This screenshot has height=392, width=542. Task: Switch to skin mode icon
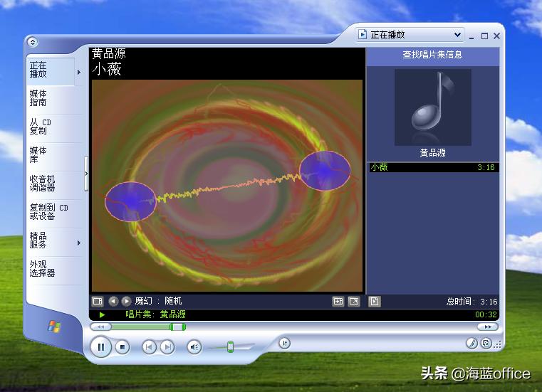point(486,344)
